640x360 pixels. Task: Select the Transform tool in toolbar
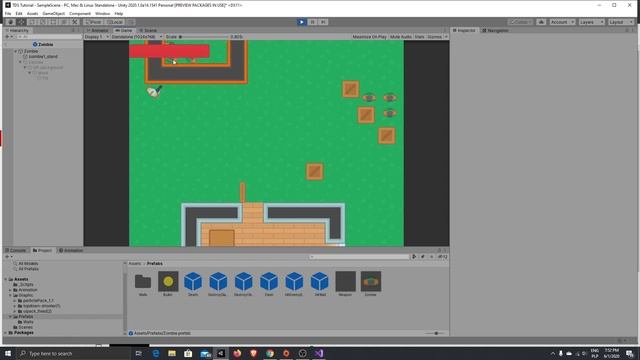[x=64, y=22]
